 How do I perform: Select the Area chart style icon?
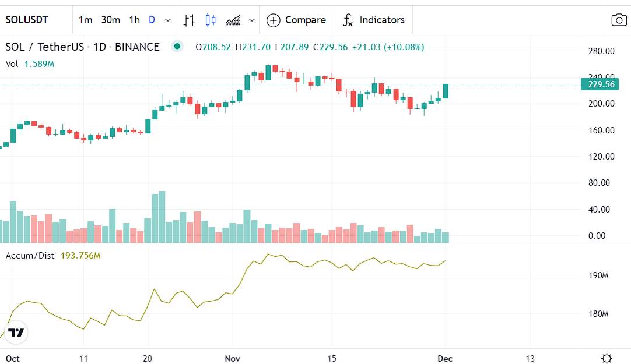pos(233,20)
